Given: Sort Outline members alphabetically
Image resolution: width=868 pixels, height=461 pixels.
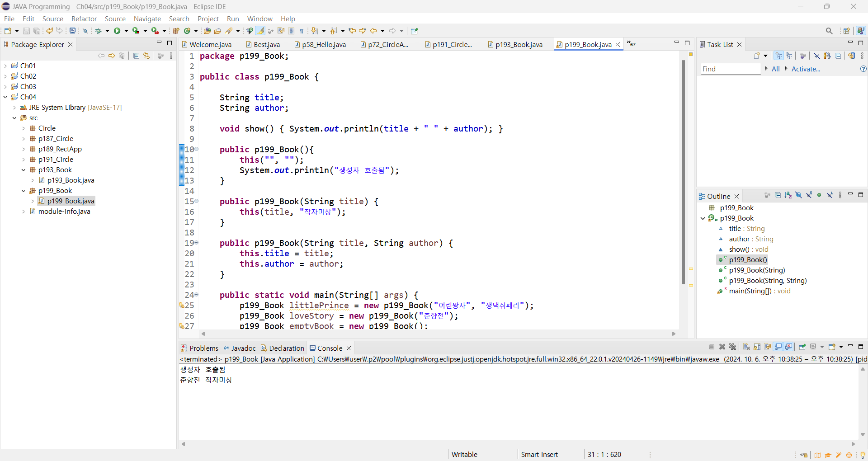Looking at the screenshot, I should pyautogui.click(x=788, y=195).
